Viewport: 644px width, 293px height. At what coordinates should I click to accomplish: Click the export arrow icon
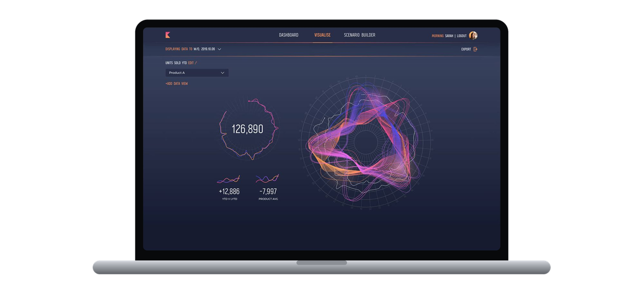point(475,49)
